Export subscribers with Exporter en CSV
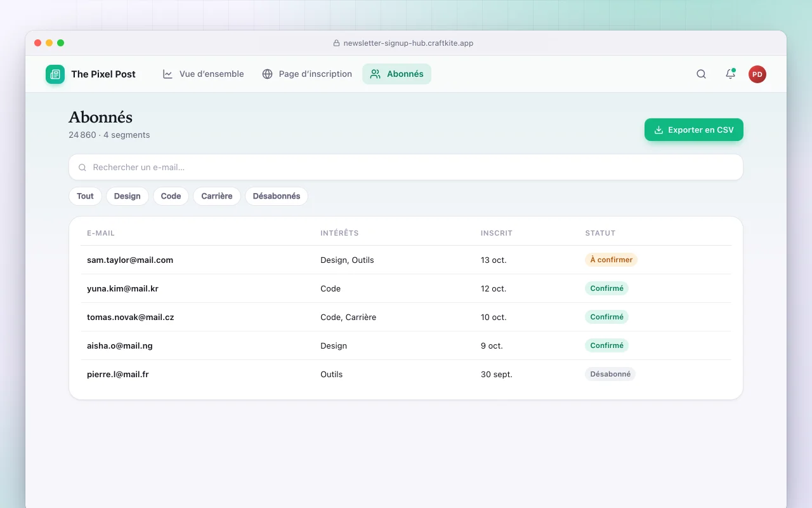 694,130
